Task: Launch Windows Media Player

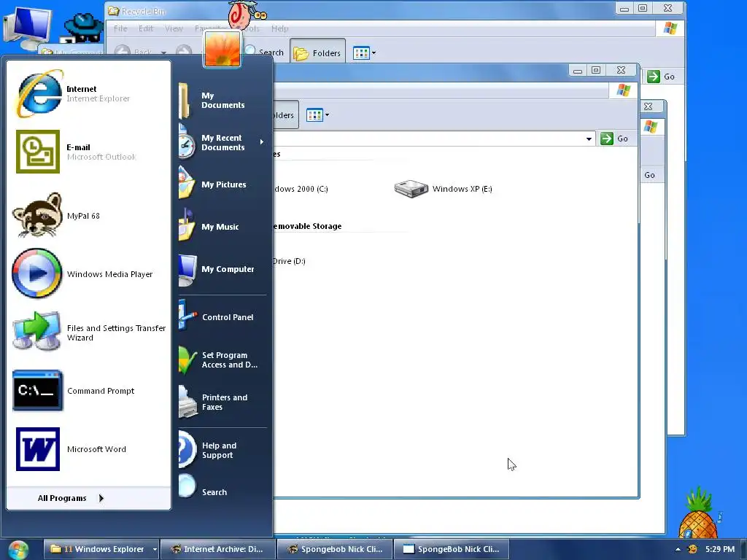Action: 88,274
